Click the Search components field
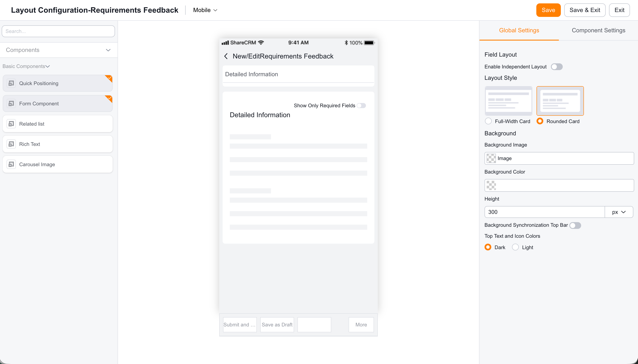The image size is (638, 364). (58, 31)
